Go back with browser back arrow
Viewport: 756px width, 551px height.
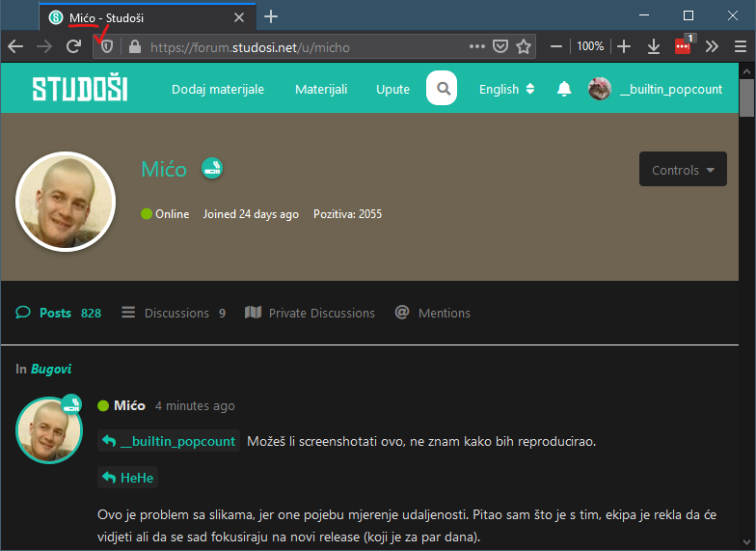(15, 46)
